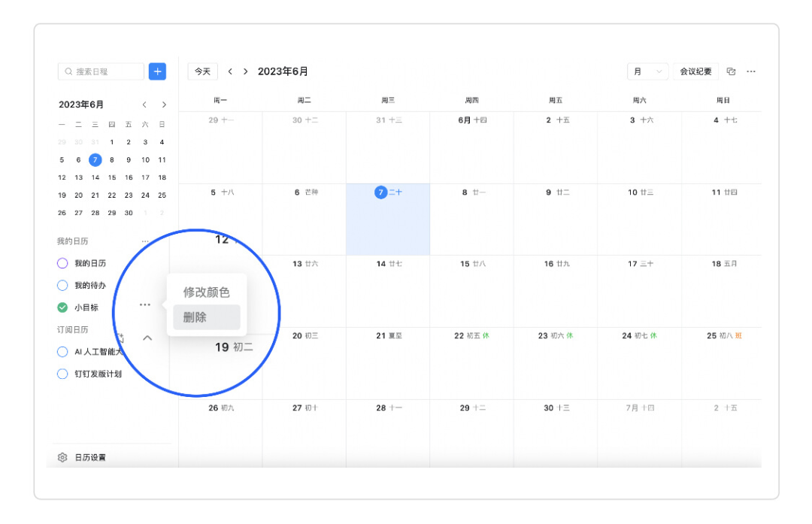The width and height of the screenshot is (812, 524).
Task: Click mini calendar next month arrow
Action: (164, 104)
